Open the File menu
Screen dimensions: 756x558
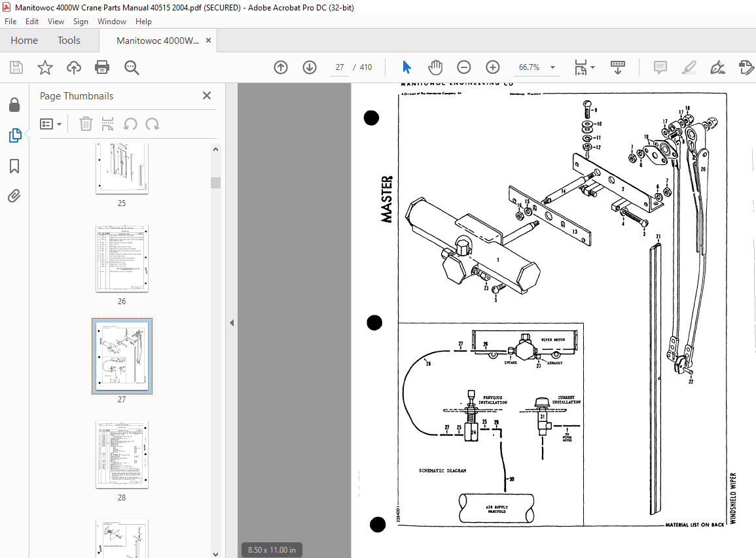click(x=10, y=22)
